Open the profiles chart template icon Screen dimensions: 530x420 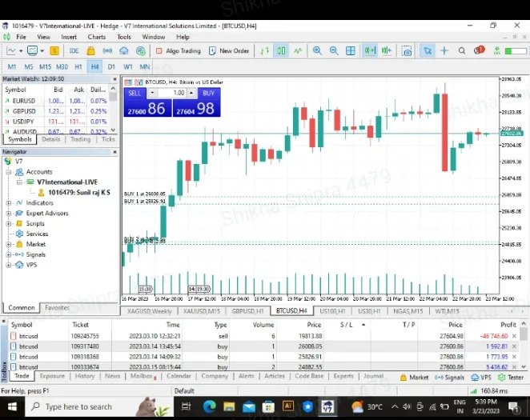[33, 51]
